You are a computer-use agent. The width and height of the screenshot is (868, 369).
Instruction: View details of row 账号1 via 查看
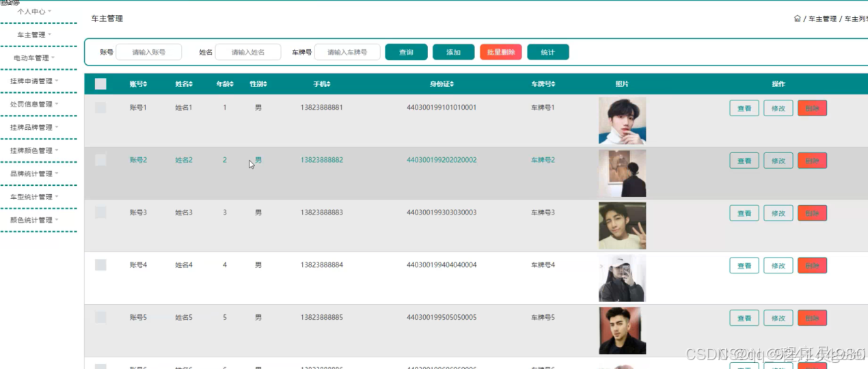tap(744, 108)
